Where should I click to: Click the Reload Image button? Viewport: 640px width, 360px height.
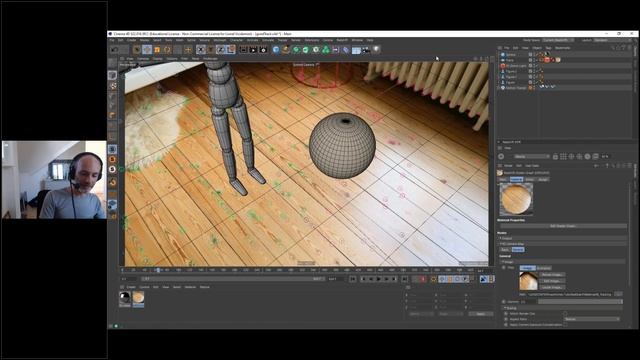tap(552, 275)
